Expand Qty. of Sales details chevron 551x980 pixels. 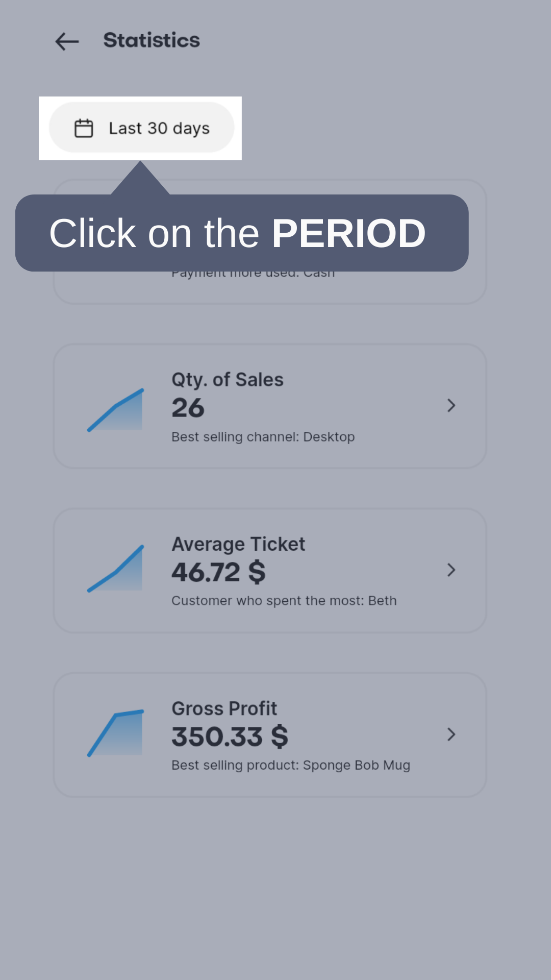[x=451, y=406]
